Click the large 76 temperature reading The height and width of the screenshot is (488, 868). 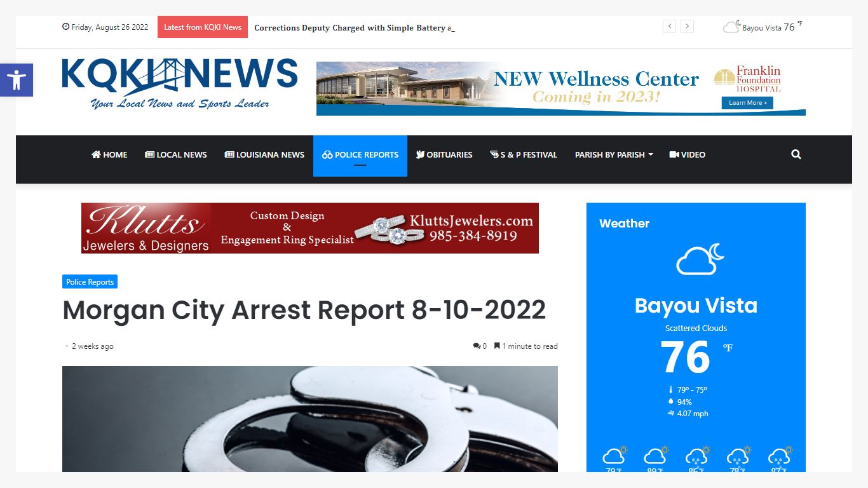[685, 357]
